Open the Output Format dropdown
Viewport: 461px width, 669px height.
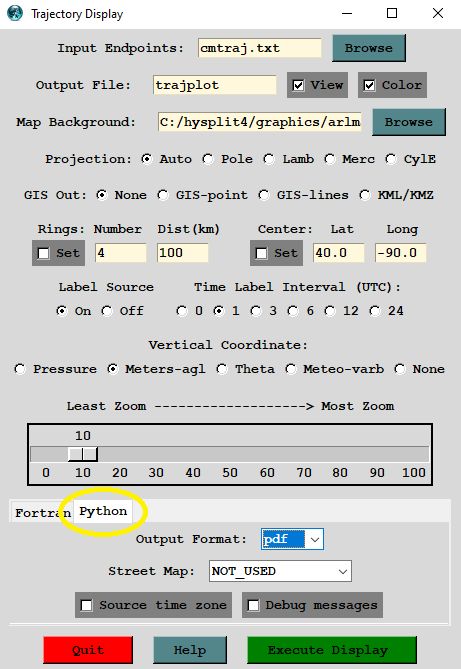point(315,539)
